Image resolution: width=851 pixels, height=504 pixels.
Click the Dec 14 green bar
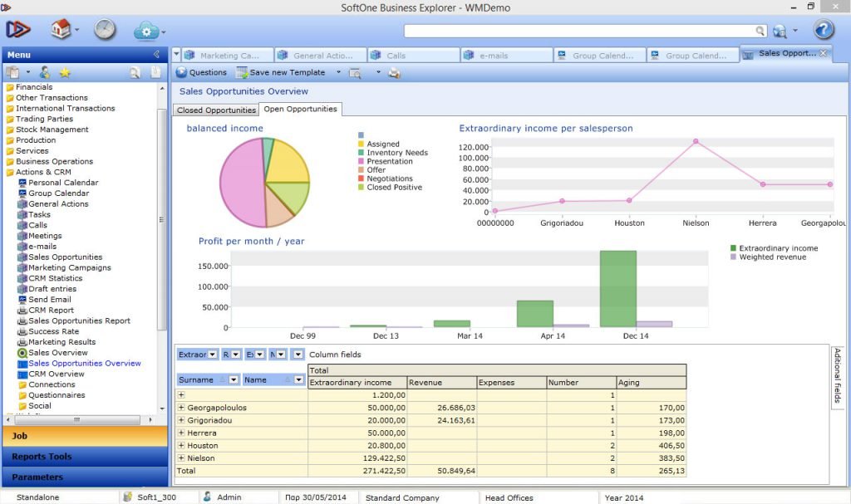[618, 289]
